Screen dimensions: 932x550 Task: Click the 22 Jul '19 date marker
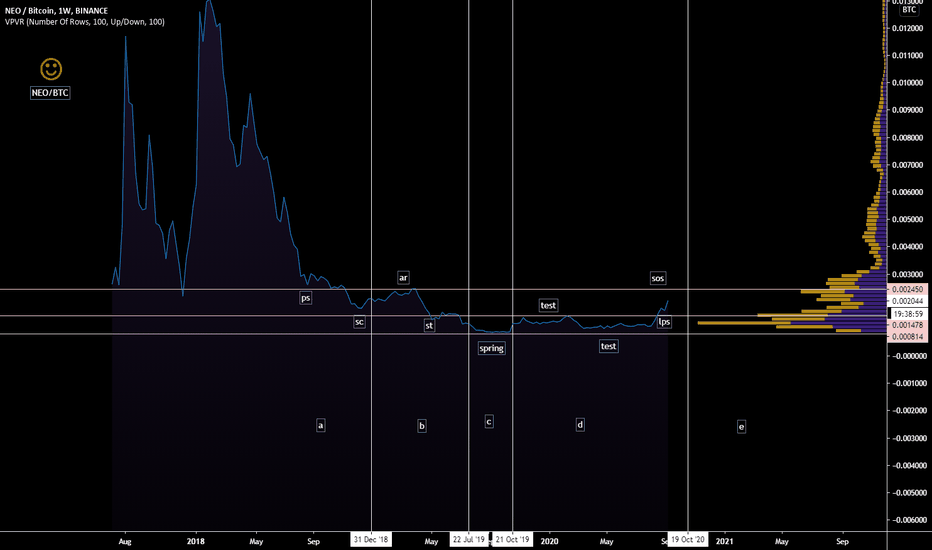pos(469,540)
